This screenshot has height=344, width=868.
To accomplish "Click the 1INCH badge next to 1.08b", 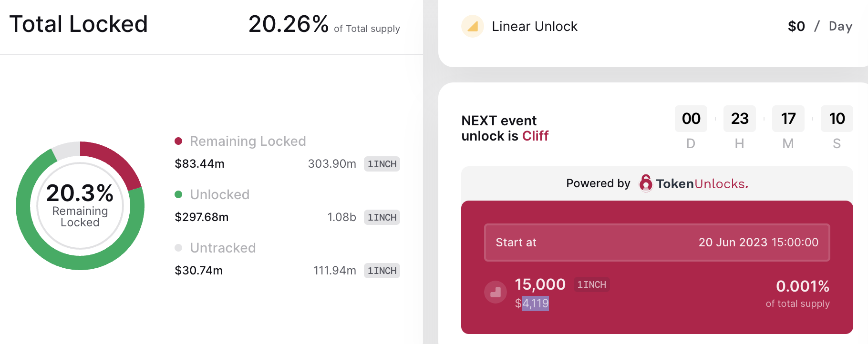I will click(382, 217).
